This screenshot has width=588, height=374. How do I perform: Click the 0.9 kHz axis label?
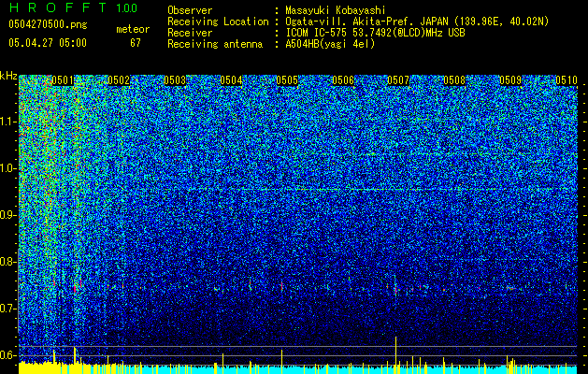pos(8,215)
